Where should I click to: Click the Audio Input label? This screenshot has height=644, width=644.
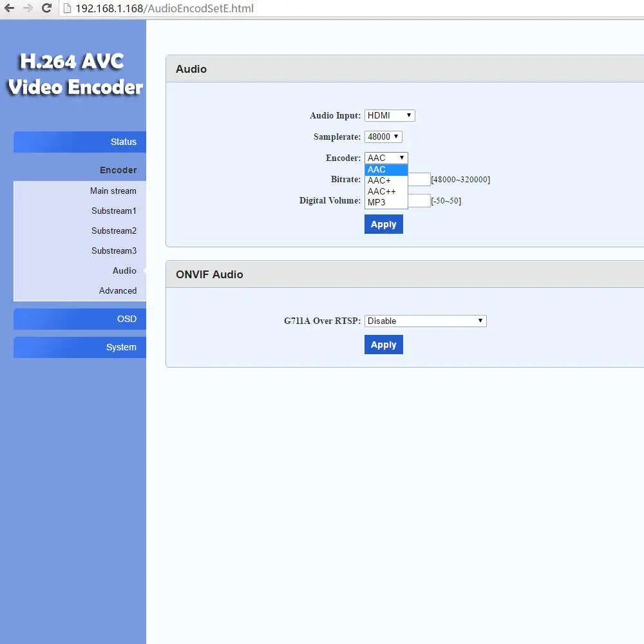[x=335, y=115]
